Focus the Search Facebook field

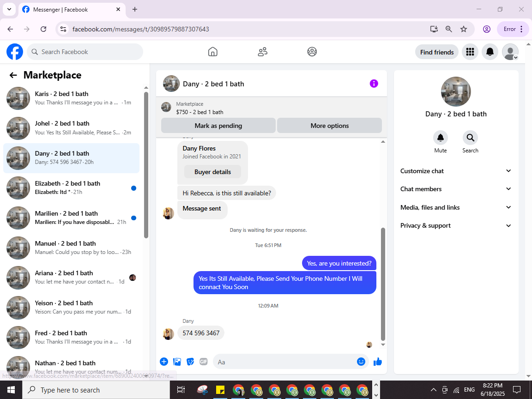85,52
